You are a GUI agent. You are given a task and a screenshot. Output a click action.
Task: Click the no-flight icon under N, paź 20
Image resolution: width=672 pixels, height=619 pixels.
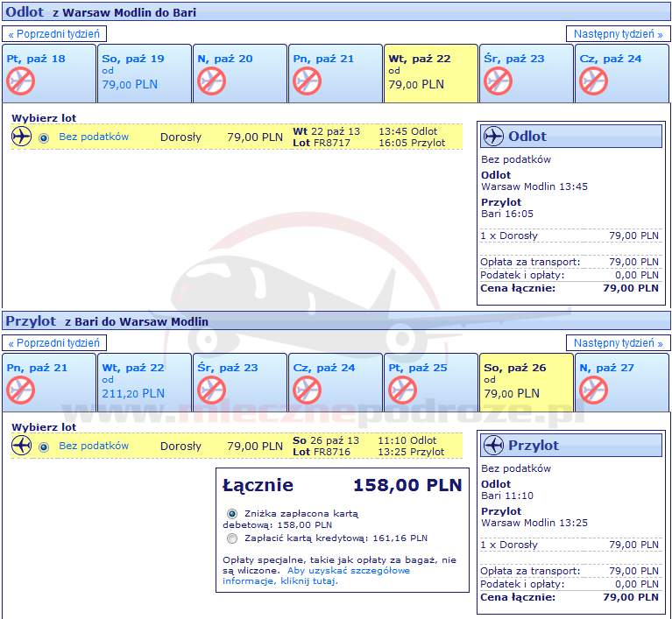tap(211, 81)
